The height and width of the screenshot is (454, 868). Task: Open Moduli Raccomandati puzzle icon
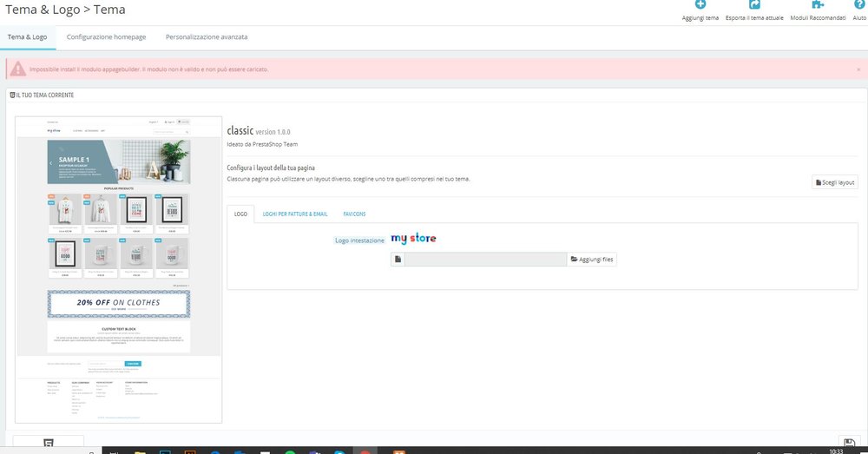point(818,4)
